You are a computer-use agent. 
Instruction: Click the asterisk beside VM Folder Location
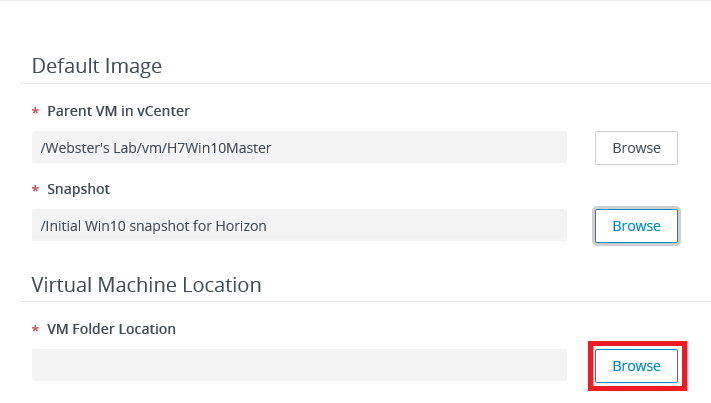(x=36, y=329)
